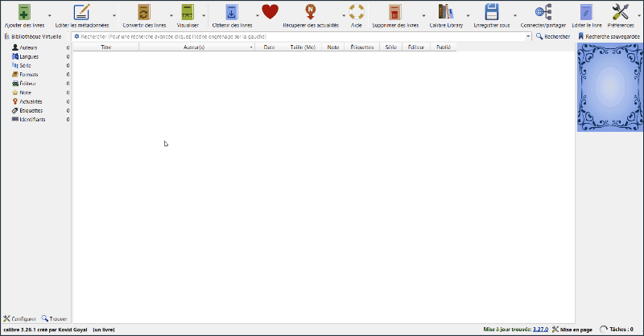
Task: Open search history dropdown arrow
Action: (528, 36)
